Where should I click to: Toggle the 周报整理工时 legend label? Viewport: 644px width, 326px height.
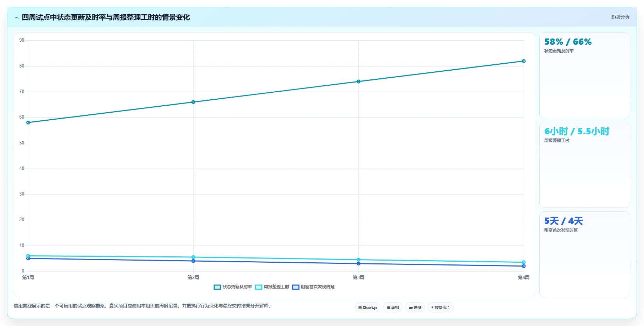pyautogui.click(x=276, y=287)
